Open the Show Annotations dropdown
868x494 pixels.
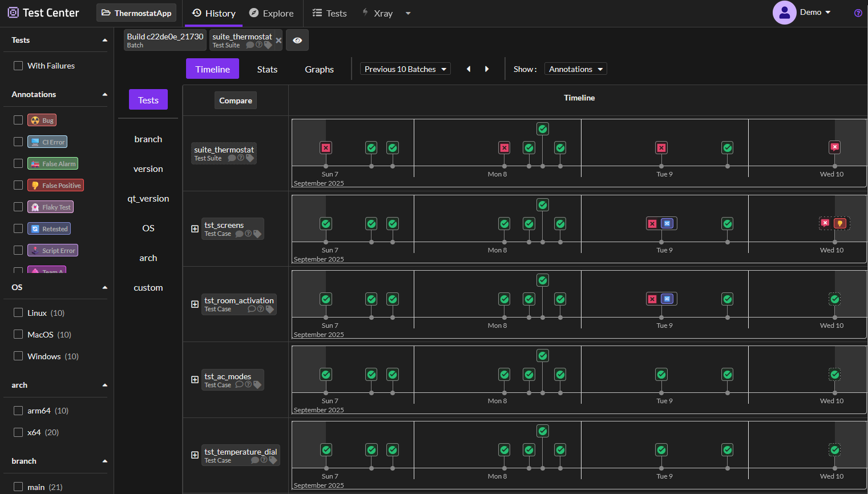pos(575,69)
